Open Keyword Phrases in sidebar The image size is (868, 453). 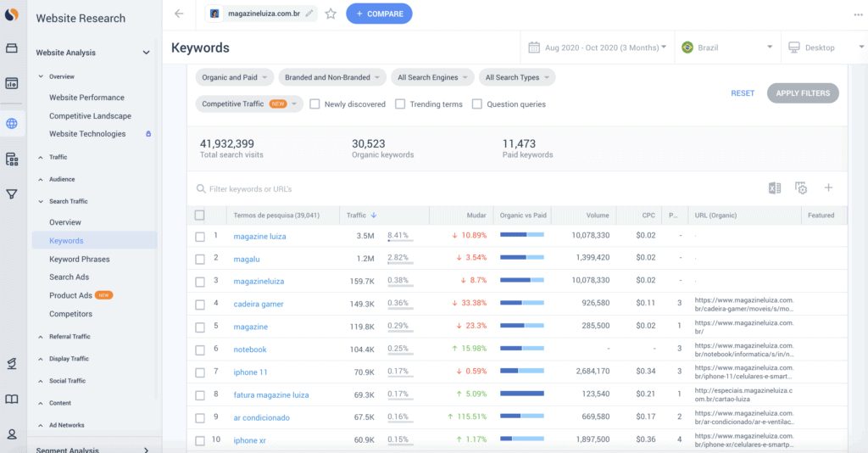[x=79, y=260]
